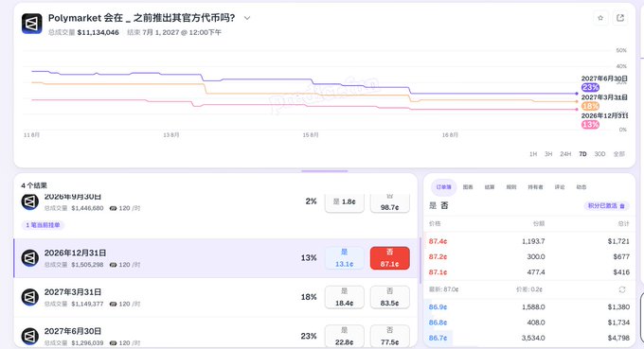Click rewards icon in 2026年9月30日 row
644x349 pixels.
pos(113,208)
